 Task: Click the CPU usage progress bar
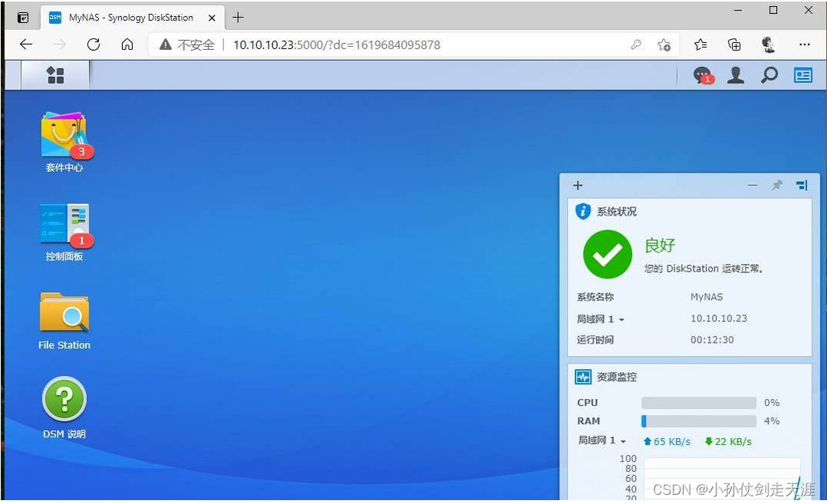pos(698,402)
